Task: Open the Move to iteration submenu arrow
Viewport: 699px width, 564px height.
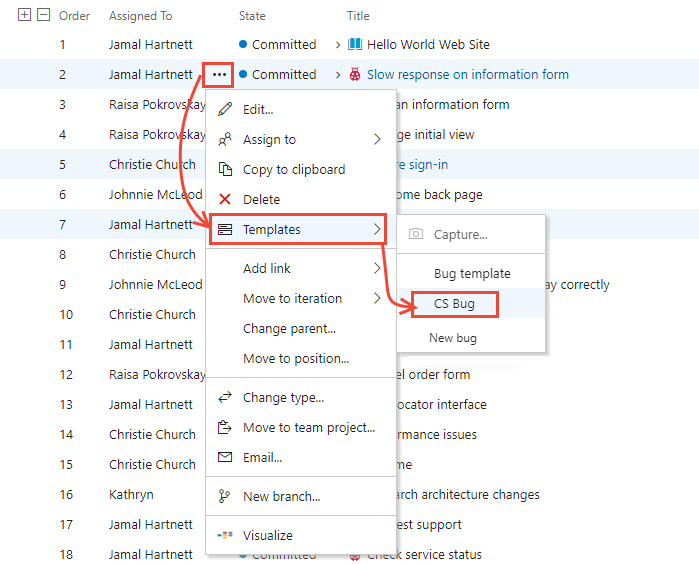Action: coord(377,298)
